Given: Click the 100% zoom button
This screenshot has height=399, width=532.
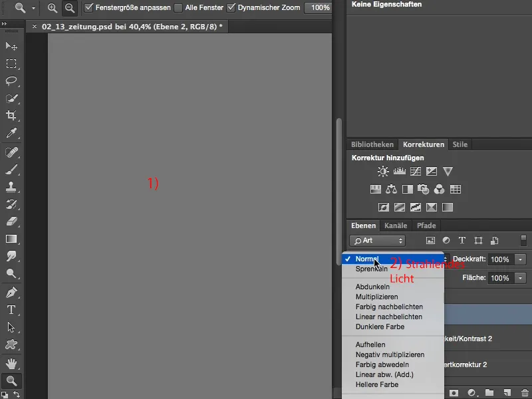Looking at the screenshot, I should [x=320, y=7].
